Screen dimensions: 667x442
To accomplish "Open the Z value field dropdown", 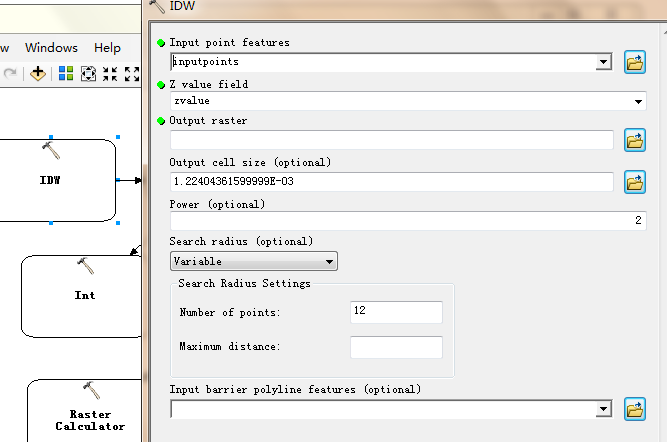I will (638, 101).
